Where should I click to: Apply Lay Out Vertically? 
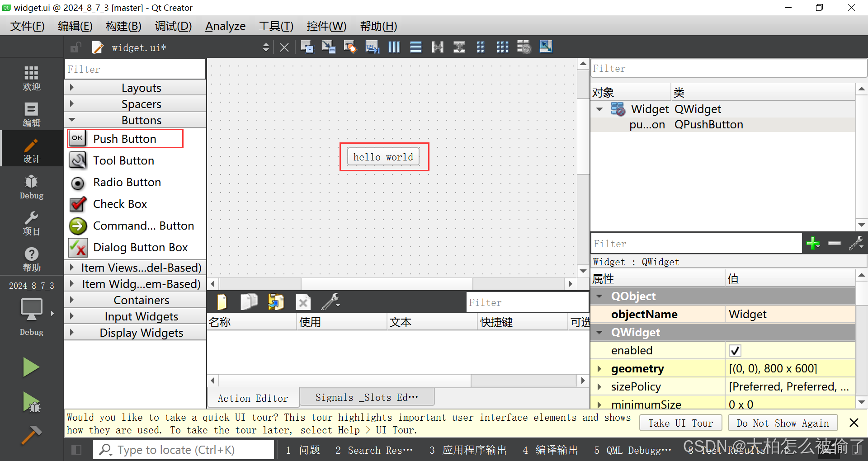(x=415, y=47)
